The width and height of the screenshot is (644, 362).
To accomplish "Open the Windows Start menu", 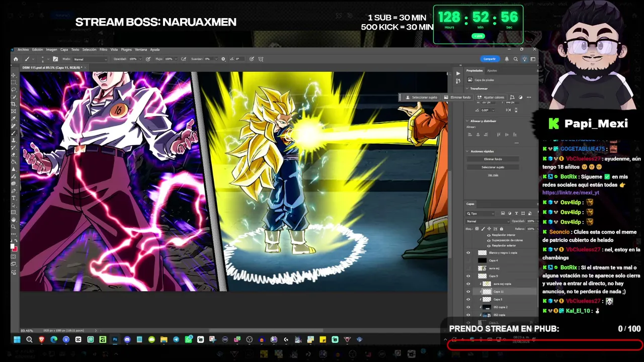I will (17, 339).
